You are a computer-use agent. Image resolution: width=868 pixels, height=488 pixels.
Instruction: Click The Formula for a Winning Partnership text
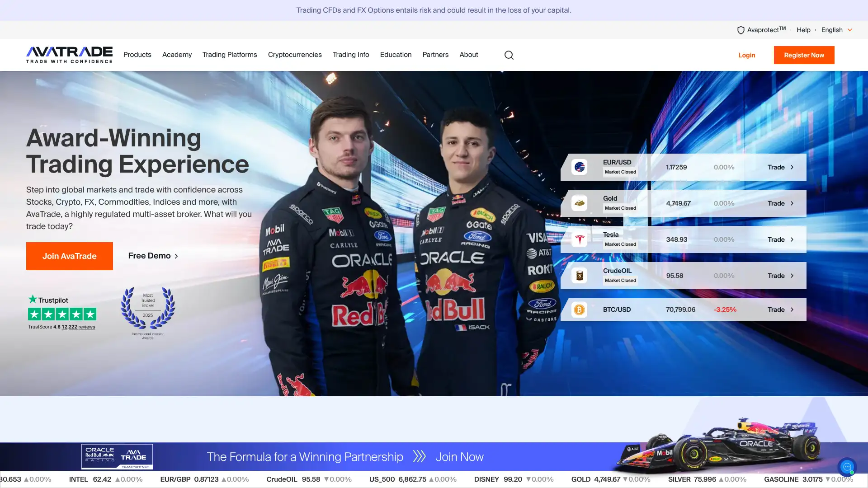(305, 457)
